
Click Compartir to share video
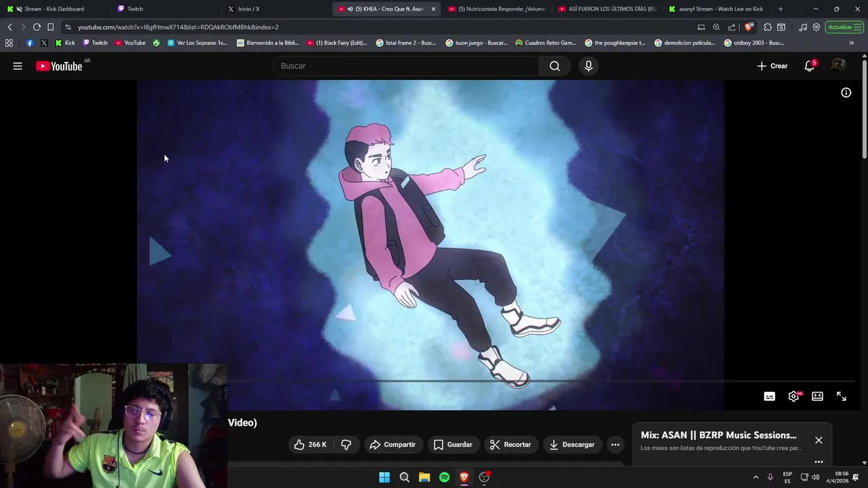coord(393,445)
